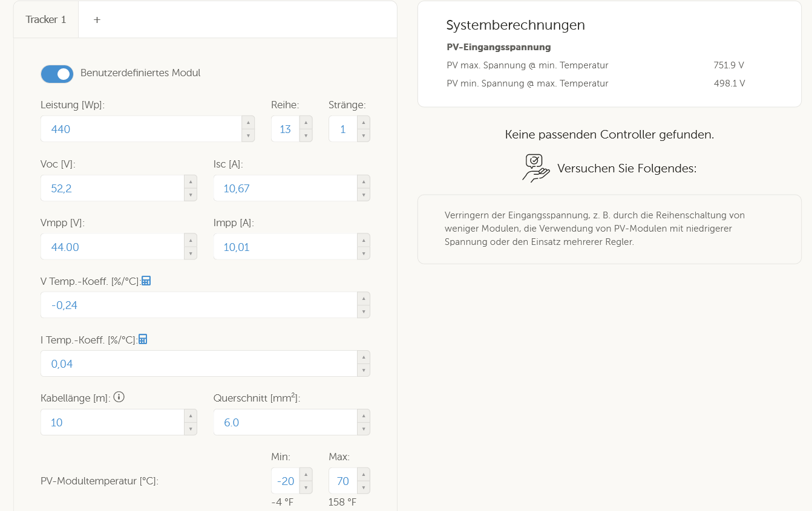Click the Vmpp input field

[x=113, y=247]
